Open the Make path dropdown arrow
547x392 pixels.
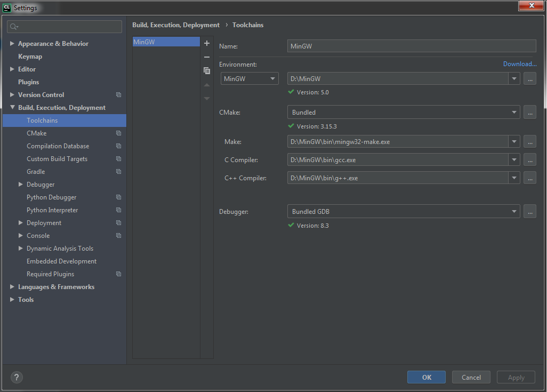click(x=514, y=142)
